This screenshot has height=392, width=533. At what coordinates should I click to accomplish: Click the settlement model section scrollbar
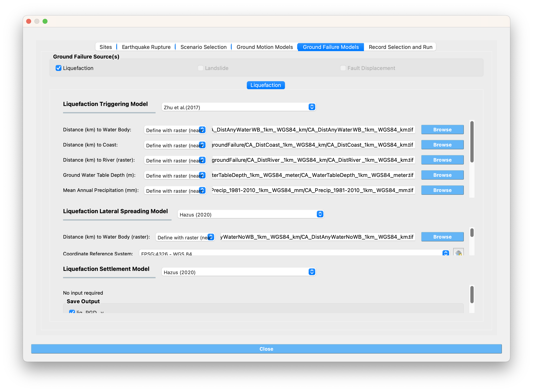click(472, 294)
